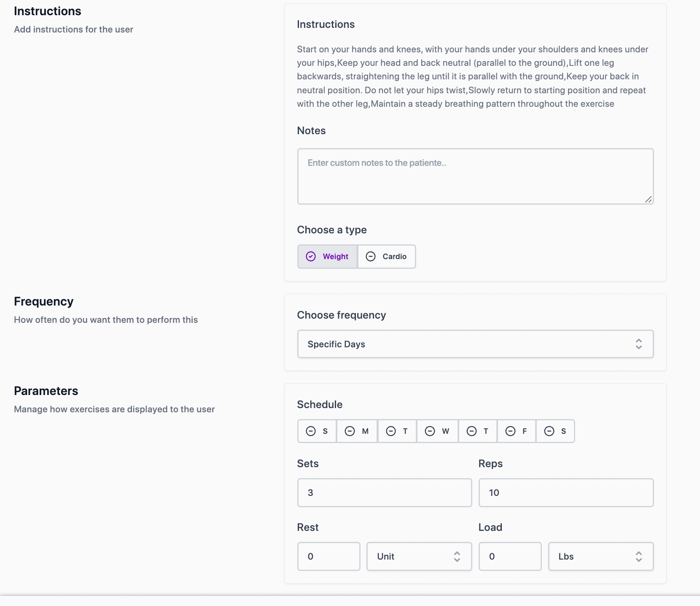Select the Weight exercise type

(x=327, y=257)
